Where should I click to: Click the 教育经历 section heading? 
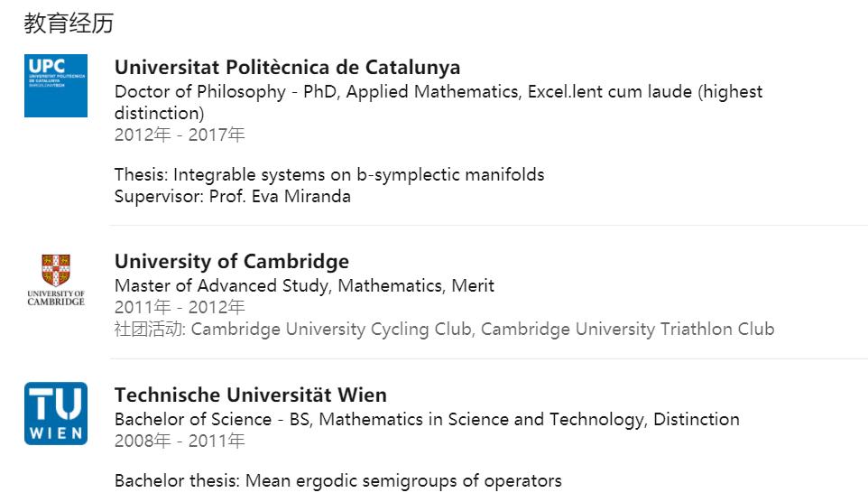tap(69, 23)
